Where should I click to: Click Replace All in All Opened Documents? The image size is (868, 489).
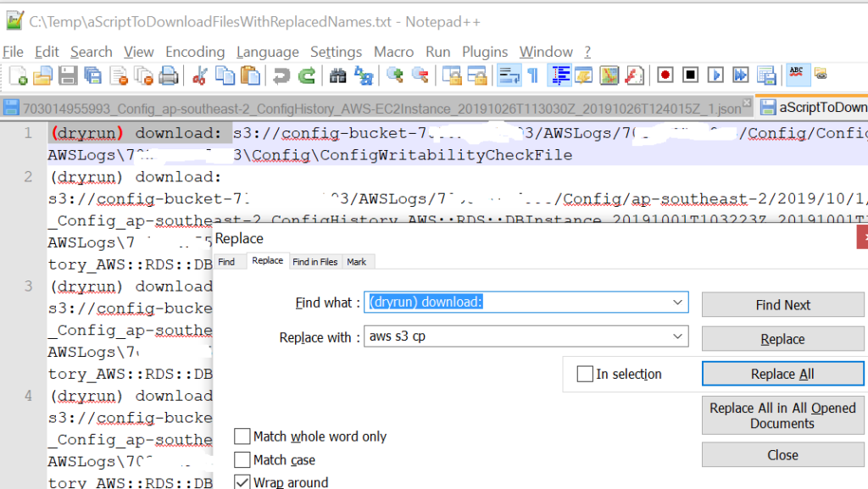(782, 415)
